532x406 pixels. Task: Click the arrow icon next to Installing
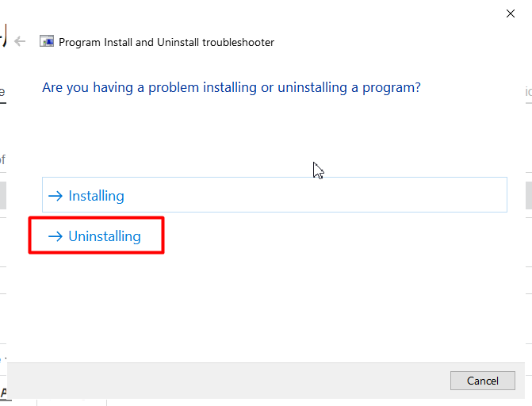pyautogui.click(x=55, y=196)
